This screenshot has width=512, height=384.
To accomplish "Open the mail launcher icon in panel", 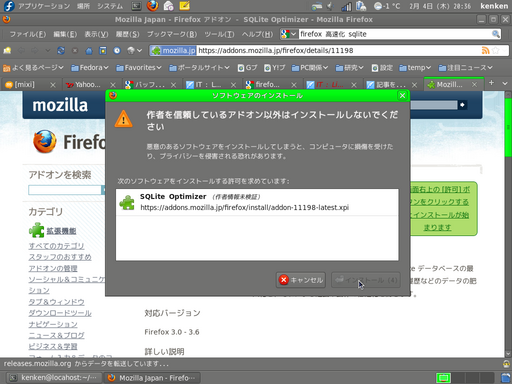I will click(169, 6).
